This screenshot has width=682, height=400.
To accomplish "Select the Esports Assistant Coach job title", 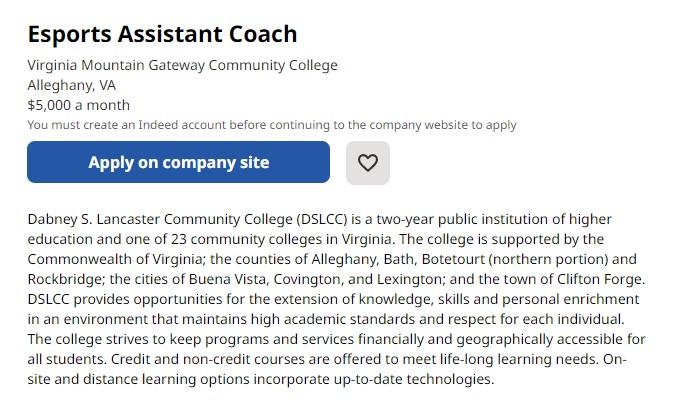I will click(162, 34).
